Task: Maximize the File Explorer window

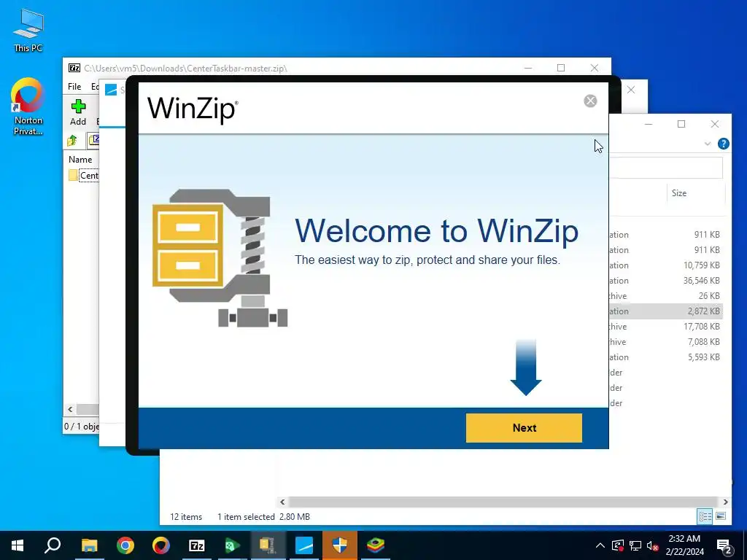Action: tap(681, 124)
